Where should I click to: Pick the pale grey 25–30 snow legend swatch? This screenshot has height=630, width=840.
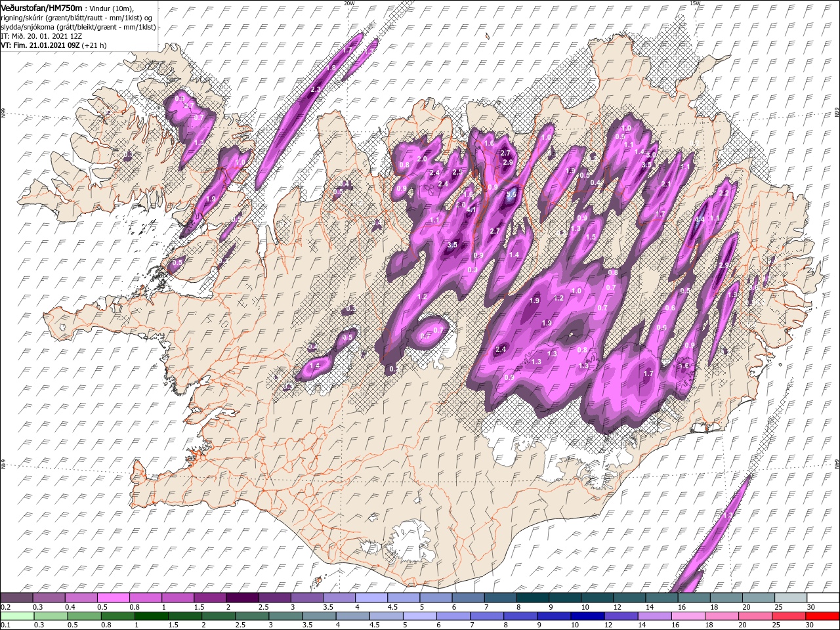click(791, 598)
